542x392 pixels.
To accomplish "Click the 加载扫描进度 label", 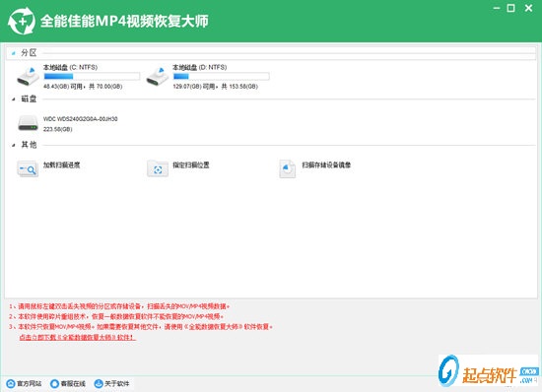I will point(61,165).
